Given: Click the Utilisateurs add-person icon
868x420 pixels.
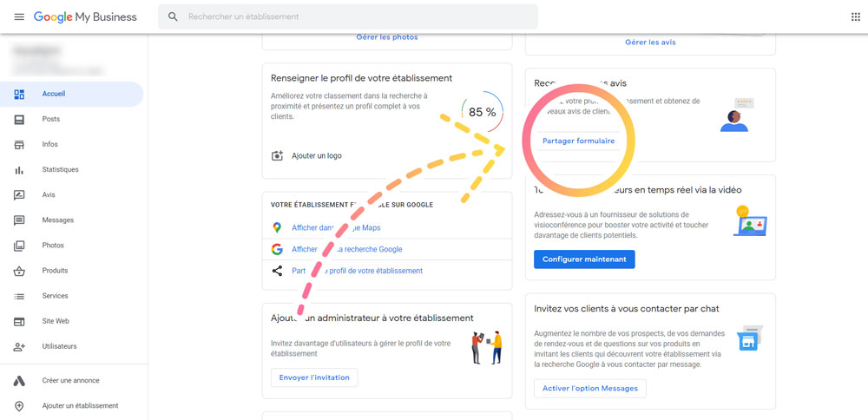Looking at the screenshot, I should 19,346.
